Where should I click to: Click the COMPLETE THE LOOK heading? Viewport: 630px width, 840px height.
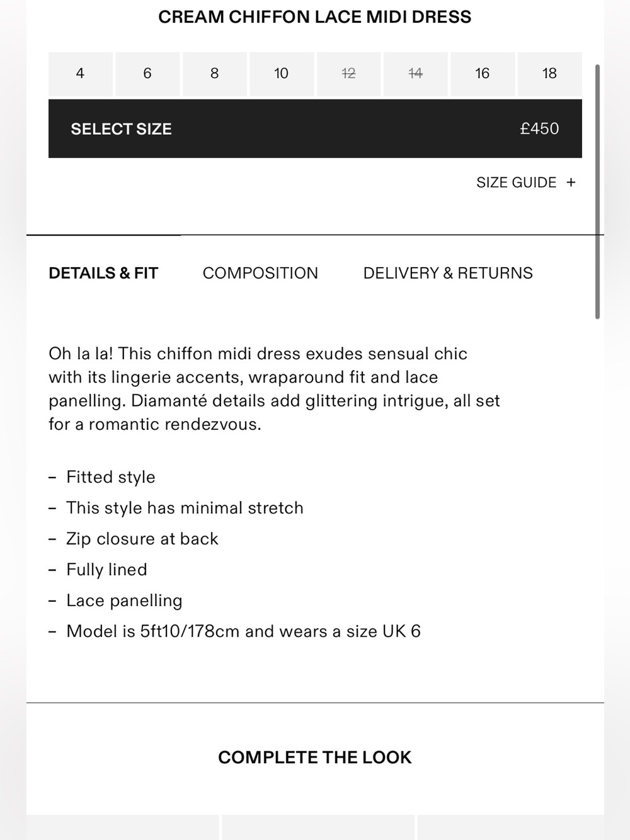(x=315, y=757)
